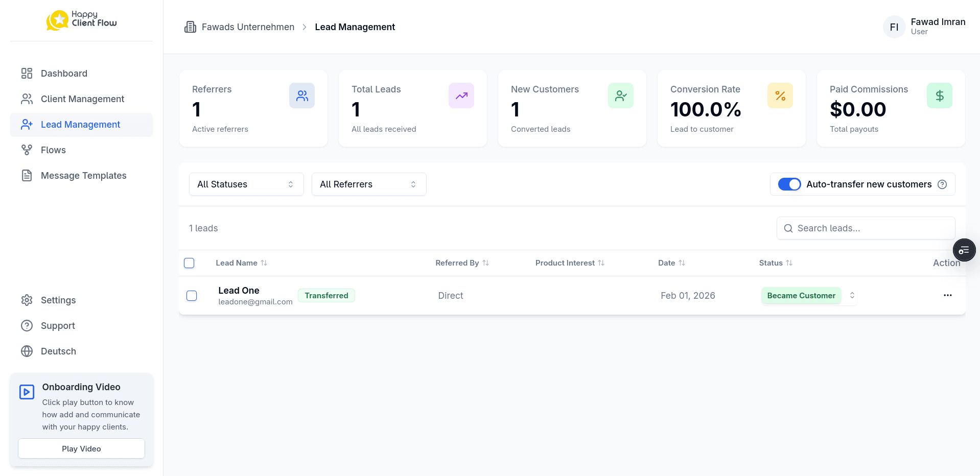
Task: Click the Play Video button
Action: click(81, 448)
